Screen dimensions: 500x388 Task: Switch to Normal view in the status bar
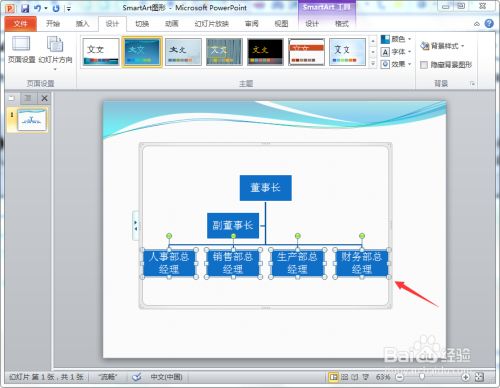[333, 377]
